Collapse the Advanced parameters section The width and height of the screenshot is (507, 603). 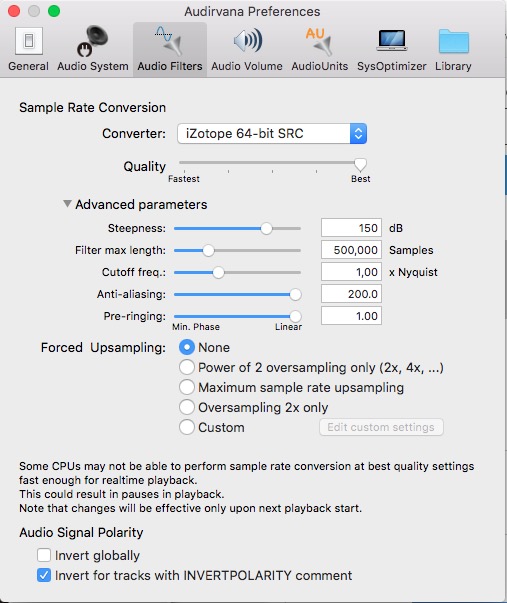click(x=67, y=204)
